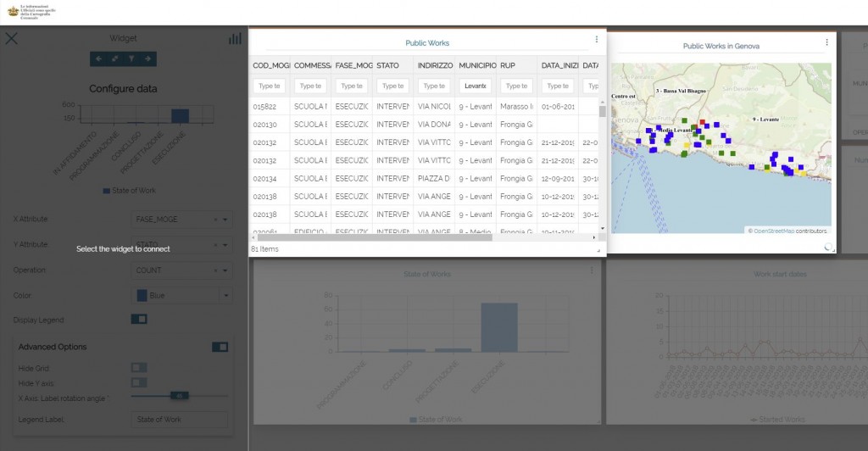Click the left arrow in widget toolbar
This screenshot has width=868, height=451.
99,58
